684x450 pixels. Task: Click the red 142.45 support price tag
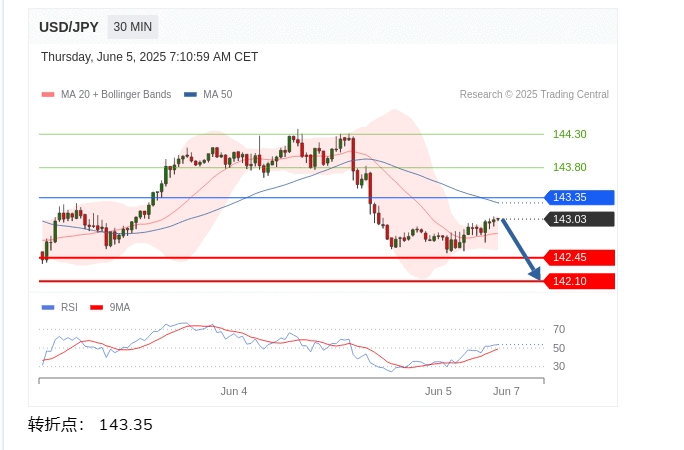(579, 257)
